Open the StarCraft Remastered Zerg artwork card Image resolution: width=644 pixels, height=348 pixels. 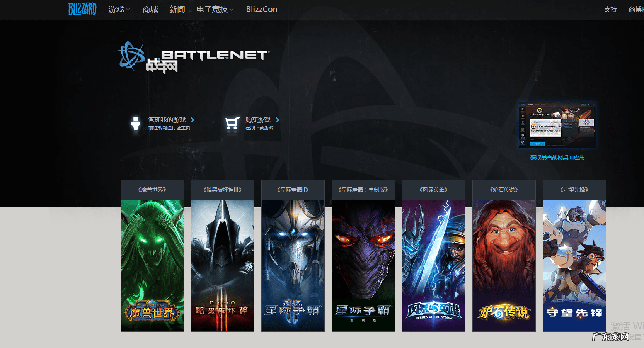pyautogui.click(x=363, y=265)
